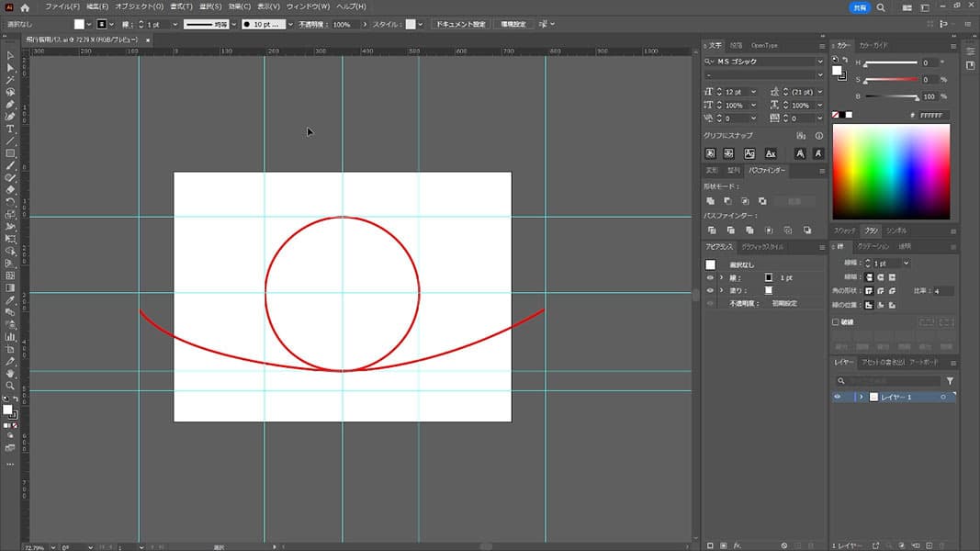Viewport: 980px width, 551px height.
Task: Click the Home icon in top bar
Action: click(25, 6)
